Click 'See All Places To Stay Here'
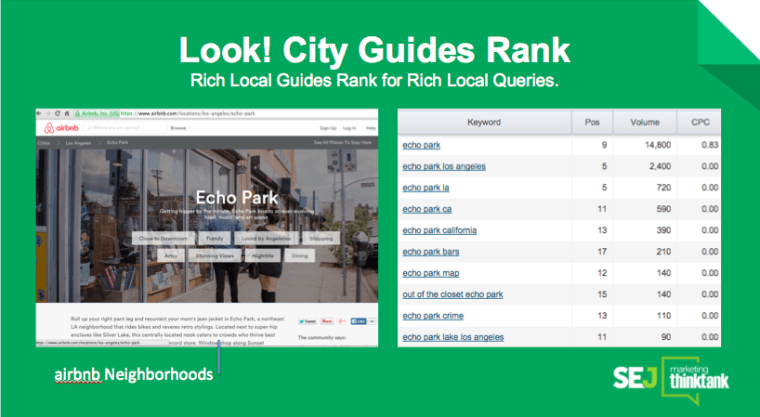 pyautogui.click(x=343, y=143)
